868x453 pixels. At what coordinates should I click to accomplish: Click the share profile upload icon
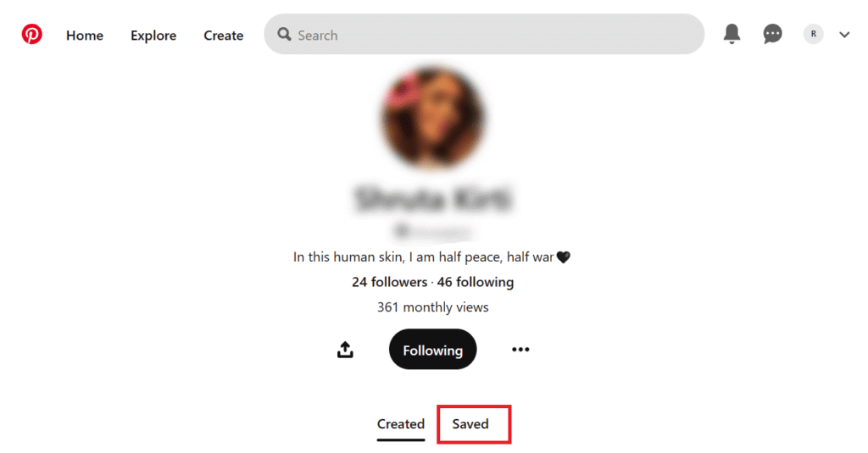coord(345,350)
